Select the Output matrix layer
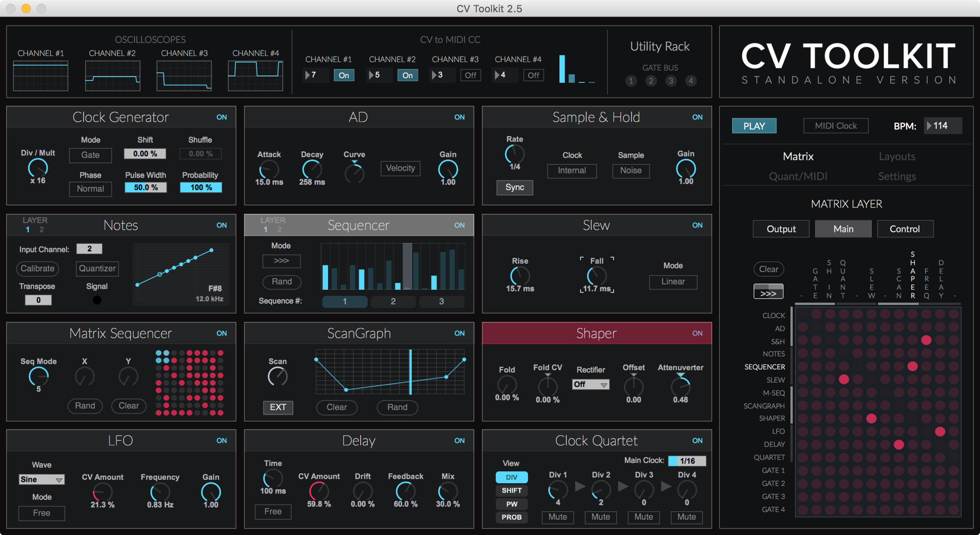 (x=781, y=229)
